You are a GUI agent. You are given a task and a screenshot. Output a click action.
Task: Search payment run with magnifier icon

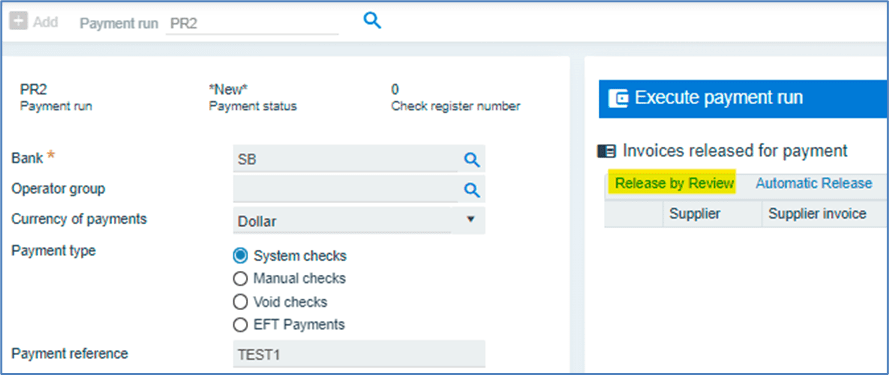[x=372, y=21]
